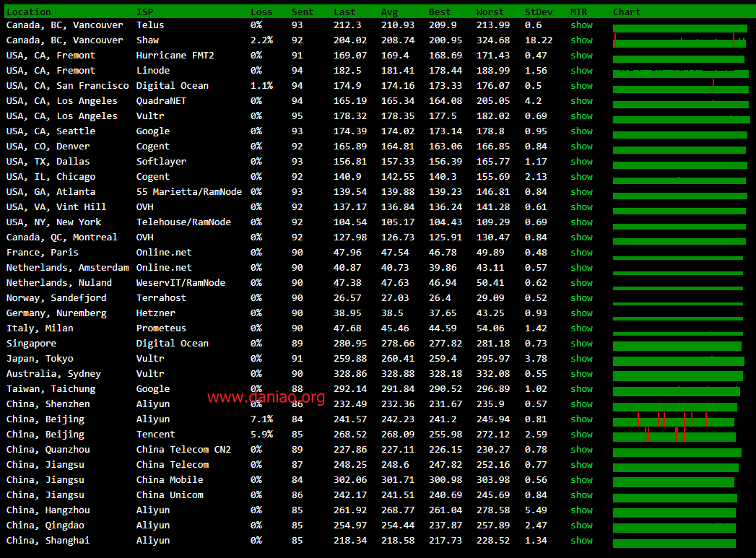Select the 26.4 best latency for Terrahost
This screenshot has width=756, height=558.
(x=440, y=298)
